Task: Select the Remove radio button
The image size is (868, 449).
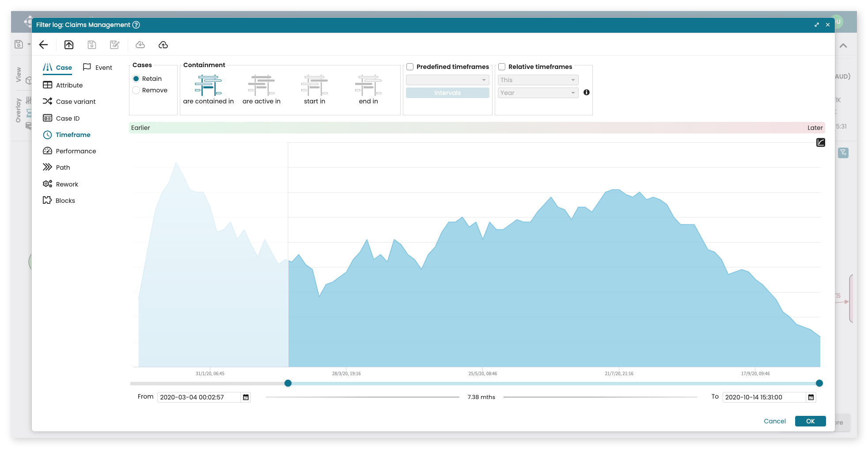Action: tap(136, 90)
